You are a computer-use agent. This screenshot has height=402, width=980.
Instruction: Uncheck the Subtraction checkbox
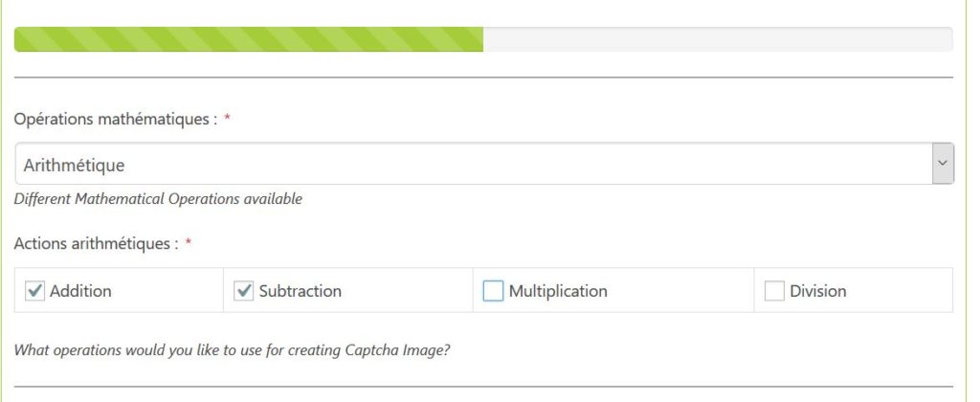(244, 291)
